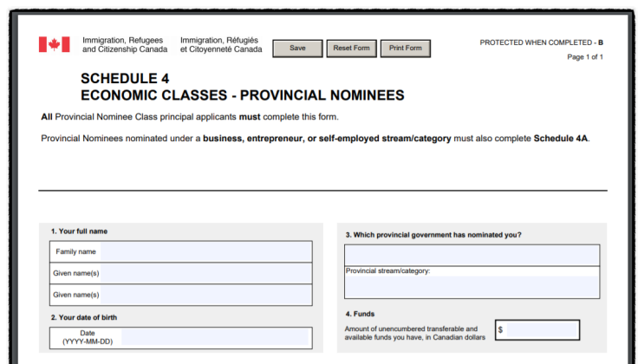Click the Economic Classes - Provincial Nominees title
The height and width of the screenshot is (364, 644).
tap(243, 95)
